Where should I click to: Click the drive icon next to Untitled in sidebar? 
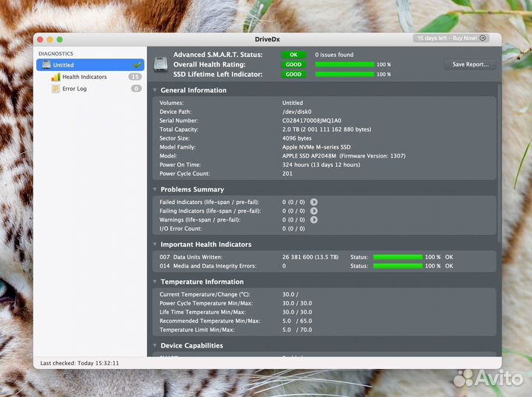pos(46,65)
